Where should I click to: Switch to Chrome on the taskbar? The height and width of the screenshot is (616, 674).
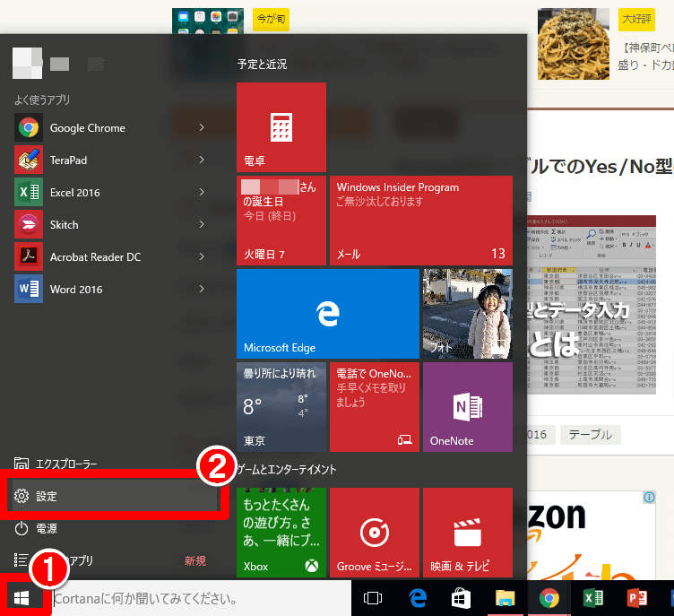coord(549,598)
